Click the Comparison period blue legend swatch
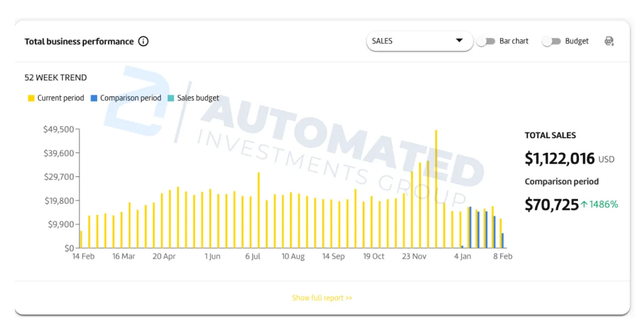 click(x=94, y=98)
